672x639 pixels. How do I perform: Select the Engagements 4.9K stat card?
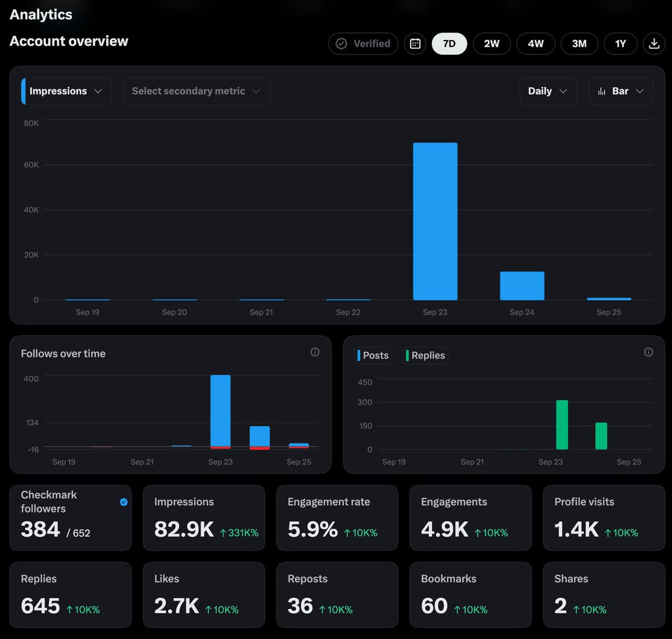[470, 518]
